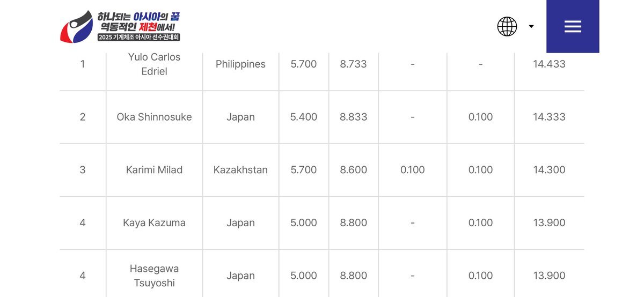Select Oka Shinnosuke name cell

[x=154, y=117]
